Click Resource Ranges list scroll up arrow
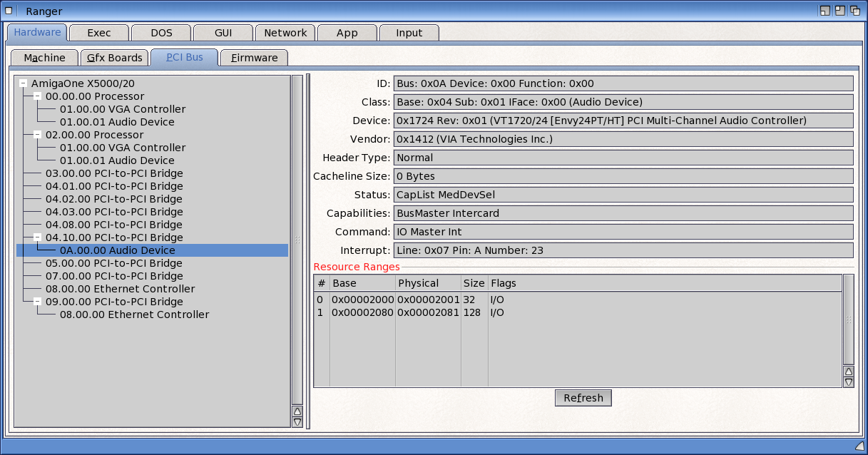Screen dimensions: 868x455 point(848,371)
